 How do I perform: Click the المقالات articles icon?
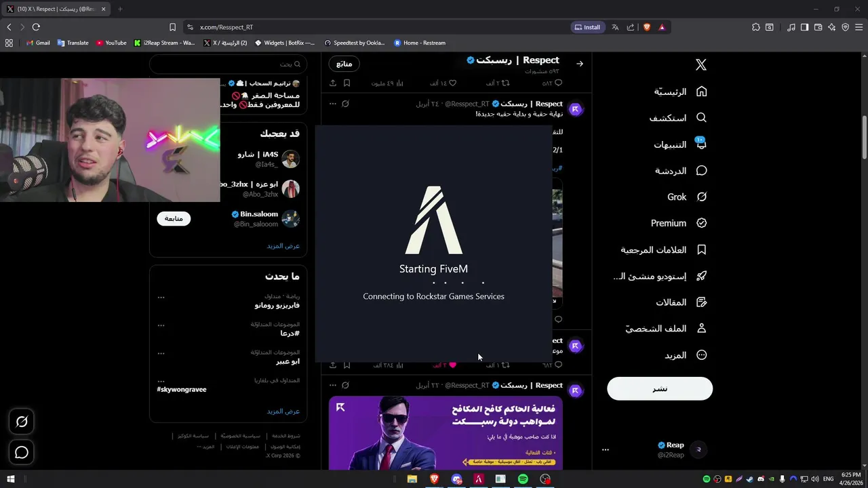pos(702,302)
